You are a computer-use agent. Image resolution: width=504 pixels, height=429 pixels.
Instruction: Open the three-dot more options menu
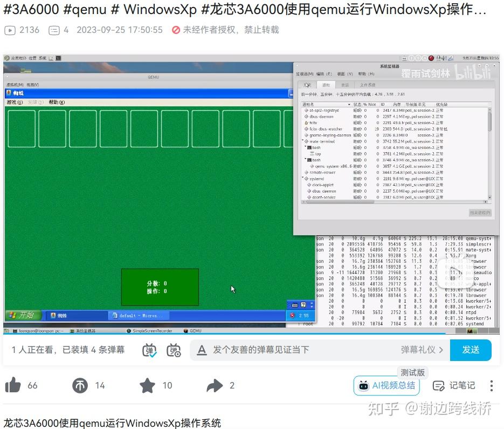492,385
